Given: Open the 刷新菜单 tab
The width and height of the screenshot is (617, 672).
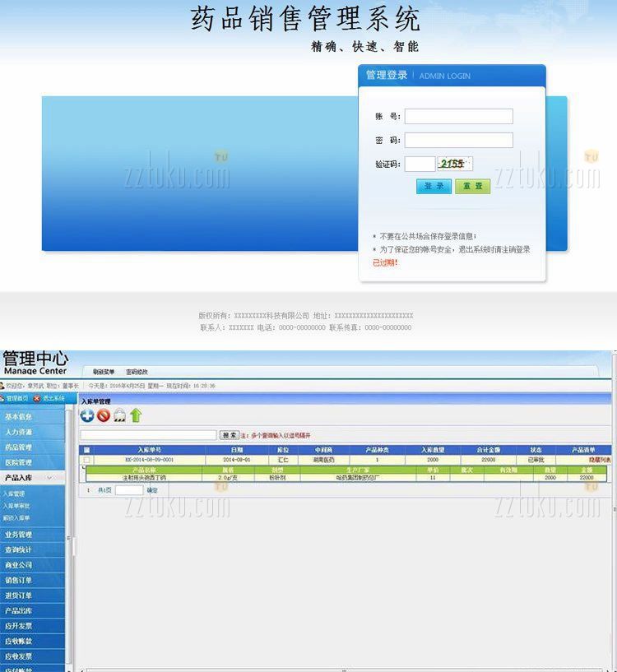Looking at the screenshot, I should tap(104, 372).
